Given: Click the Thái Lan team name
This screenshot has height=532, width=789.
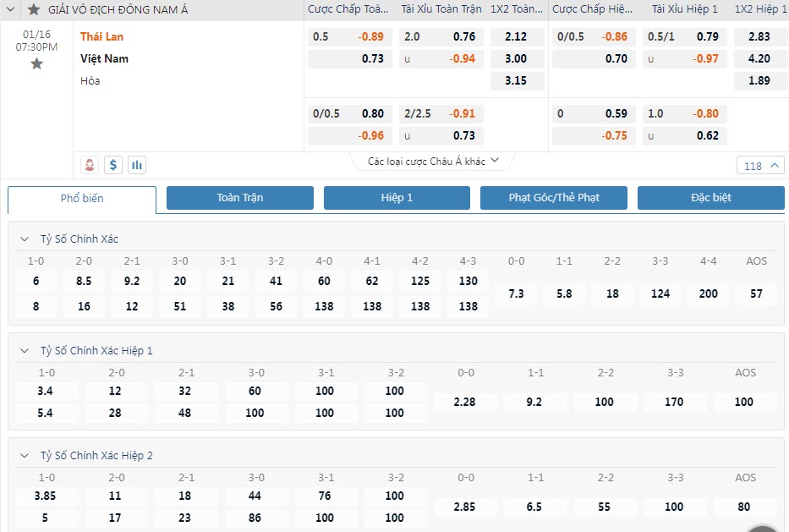Looking at the screenshot, I should pos(101,37).
